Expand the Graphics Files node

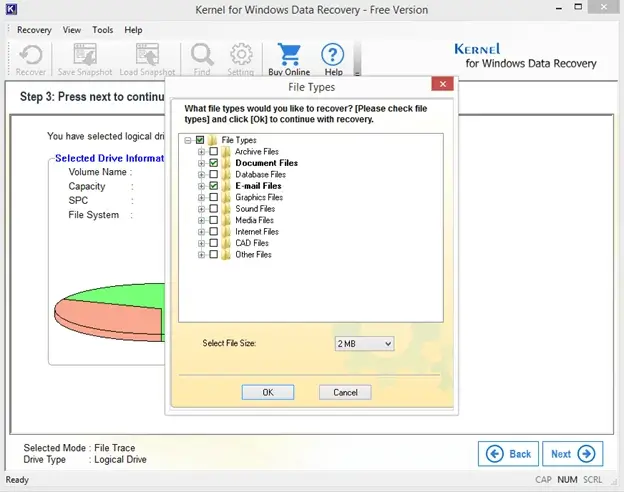(201, 197)
